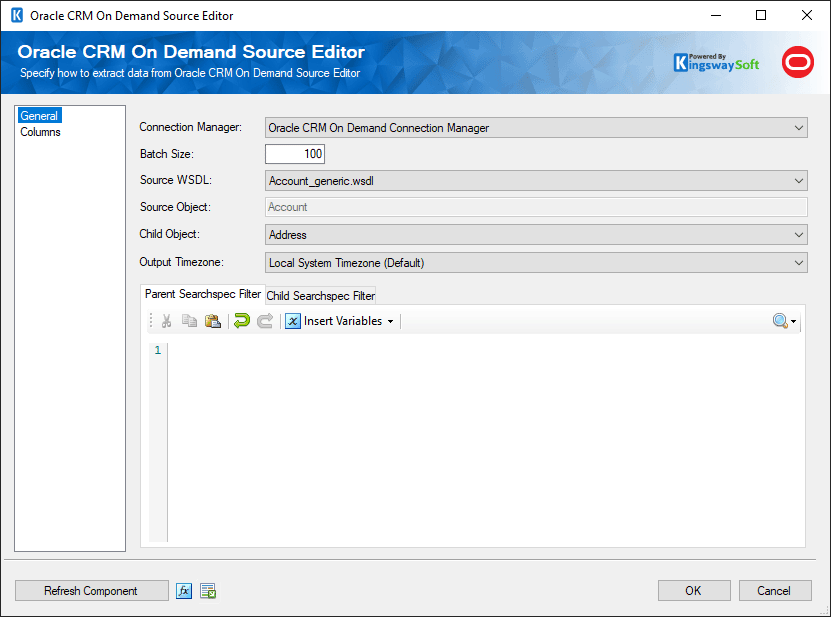Click the toolbar grip handle of filter toolbar
Viewport: 831px width, 617px height.
tap(151, 321)
